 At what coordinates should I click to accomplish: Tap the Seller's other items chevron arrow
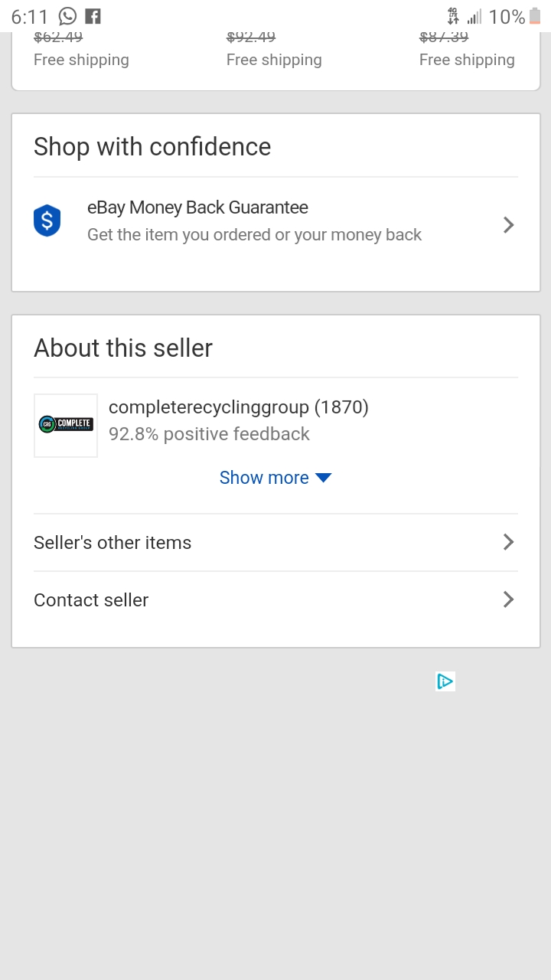(x=508, y=542)
